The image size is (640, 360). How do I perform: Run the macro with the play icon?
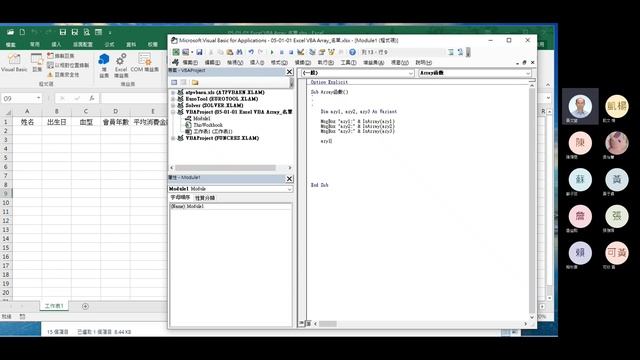(272, 52)
